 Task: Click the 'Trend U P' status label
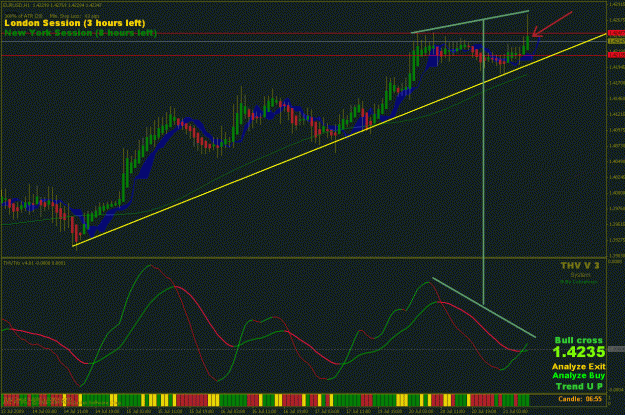[x=579, y=386]
